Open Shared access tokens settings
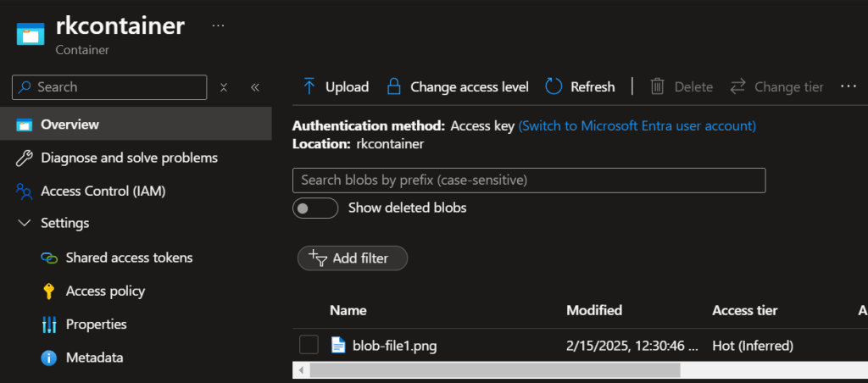Image resolution: width=868 pixels, height=383 pixels. pos(129,258)
